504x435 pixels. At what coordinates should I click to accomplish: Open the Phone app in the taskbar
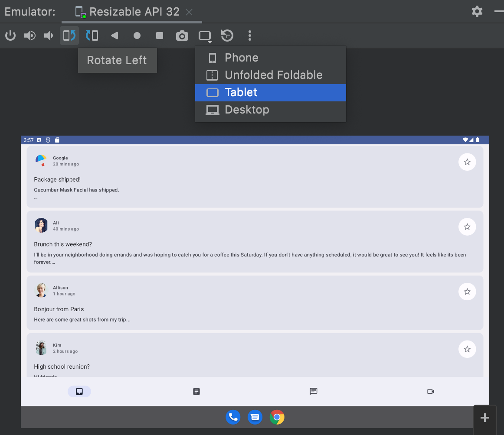click(x=233, y=417)
